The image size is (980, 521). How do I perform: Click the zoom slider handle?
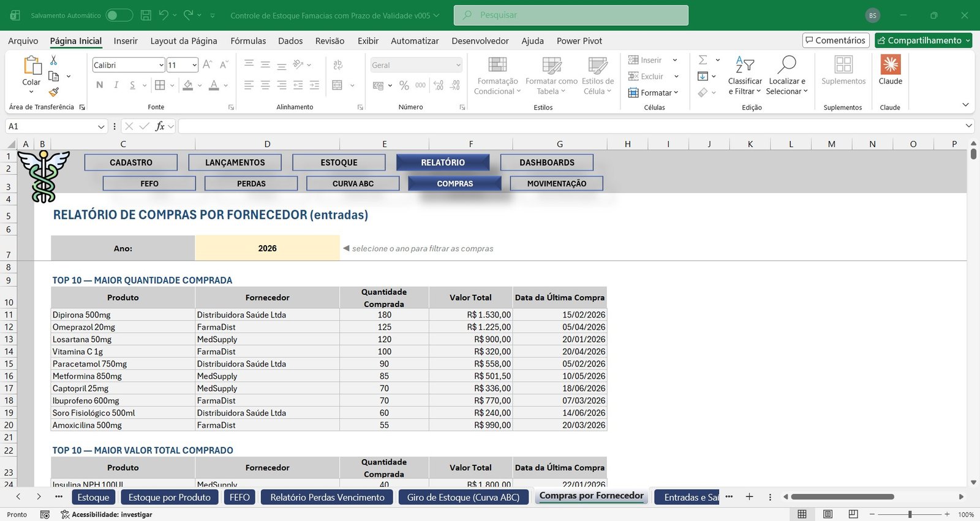tap(910, 514)
